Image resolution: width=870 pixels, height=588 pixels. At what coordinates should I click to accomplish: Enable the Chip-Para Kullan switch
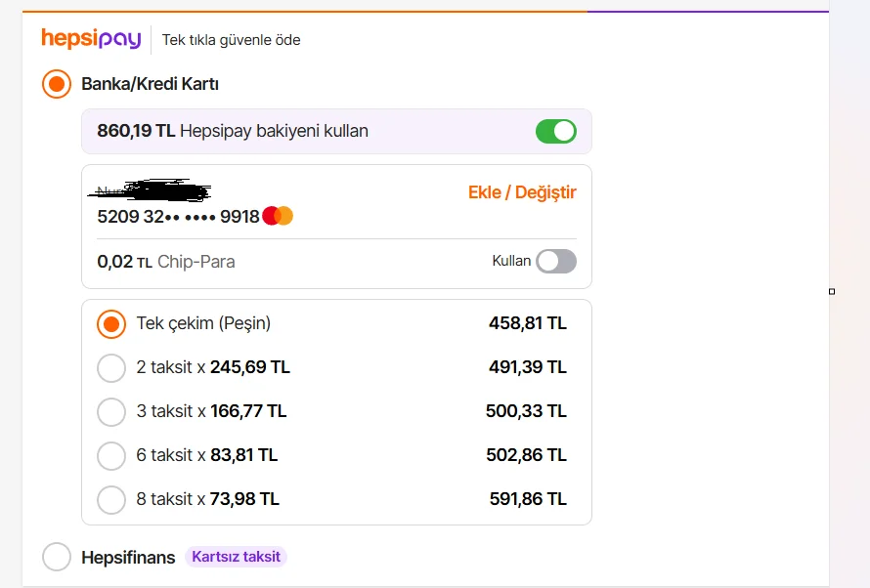(556, 261)
